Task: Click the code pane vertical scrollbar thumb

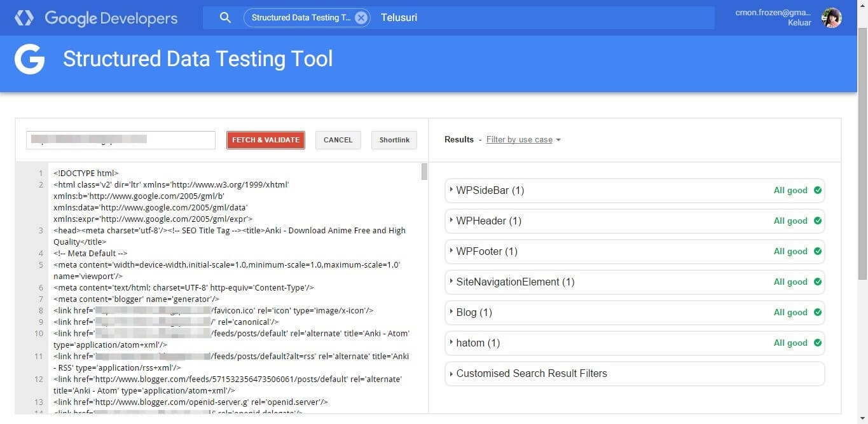Action: click(x=424, y=172)
